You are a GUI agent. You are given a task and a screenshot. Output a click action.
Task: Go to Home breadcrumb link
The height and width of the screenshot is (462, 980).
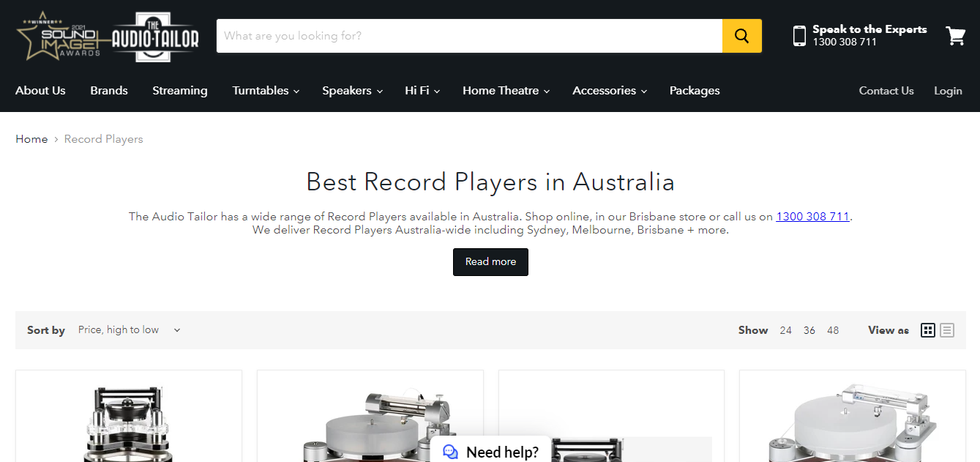pos(31,139)
